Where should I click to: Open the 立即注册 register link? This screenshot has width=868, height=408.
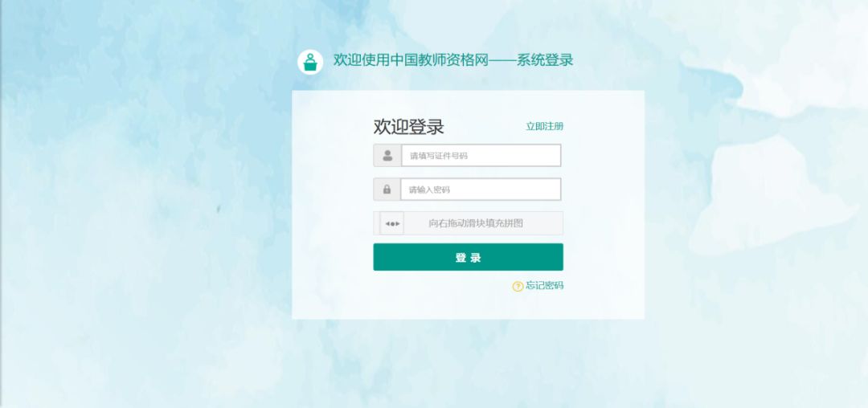544,126
